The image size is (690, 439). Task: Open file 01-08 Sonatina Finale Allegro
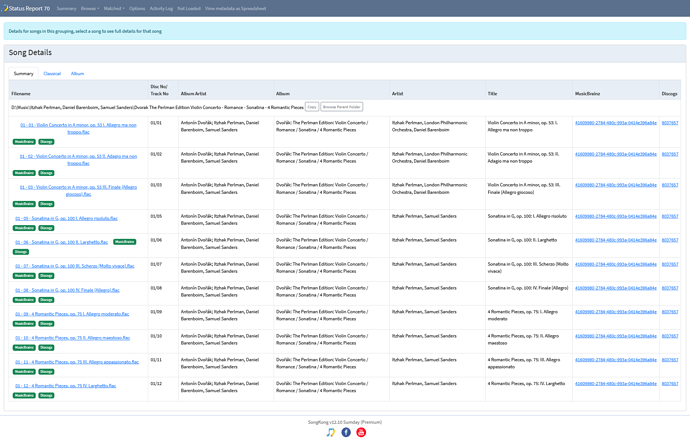point(67,290)
